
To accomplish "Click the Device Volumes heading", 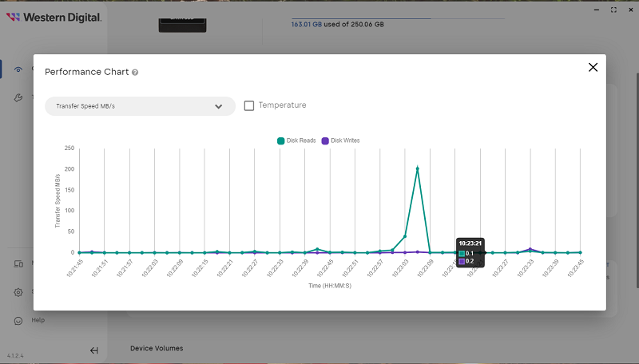I will pos(157,348).
